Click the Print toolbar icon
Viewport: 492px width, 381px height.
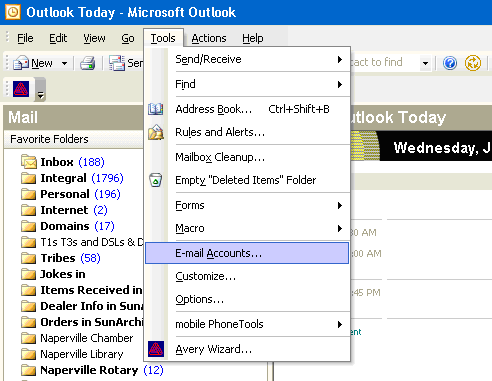pyautogui.click(x=87, y=63)
